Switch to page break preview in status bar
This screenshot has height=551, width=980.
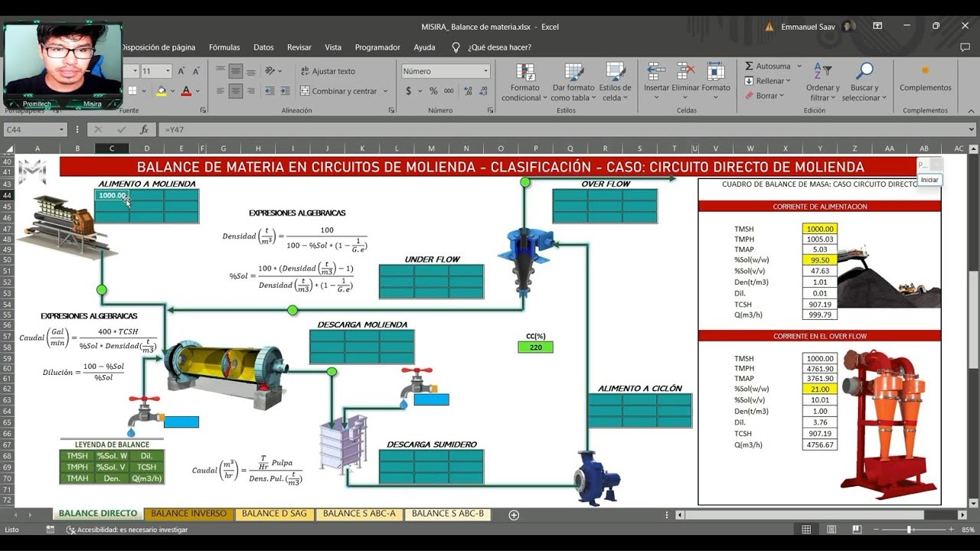(x=856, y=530)
